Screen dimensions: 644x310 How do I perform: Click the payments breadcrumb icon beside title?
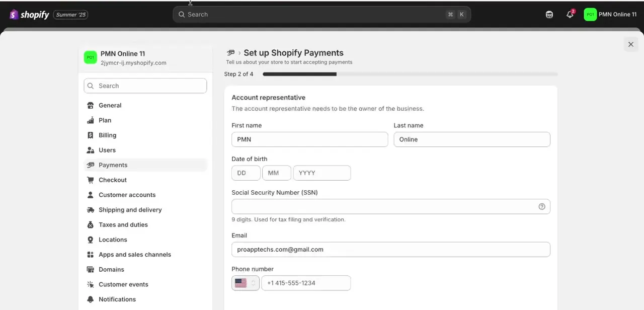click(231, 53)
